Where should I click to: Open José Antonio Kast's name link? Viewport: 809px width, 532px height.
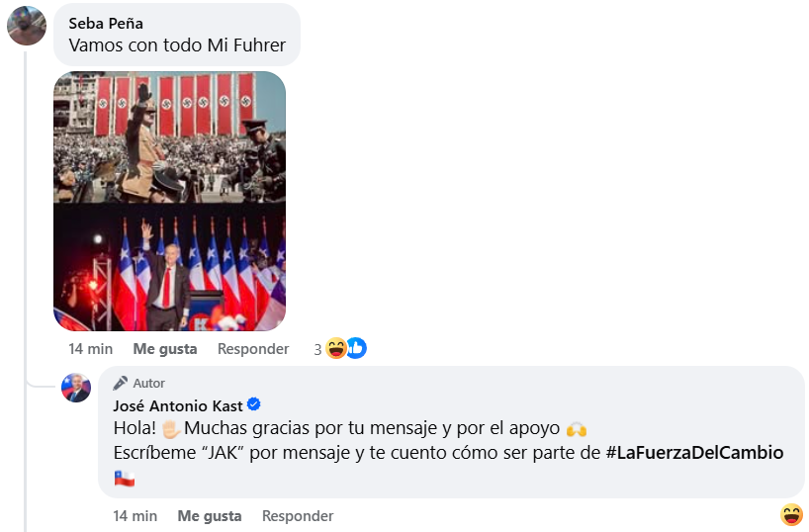click(178, 406)
